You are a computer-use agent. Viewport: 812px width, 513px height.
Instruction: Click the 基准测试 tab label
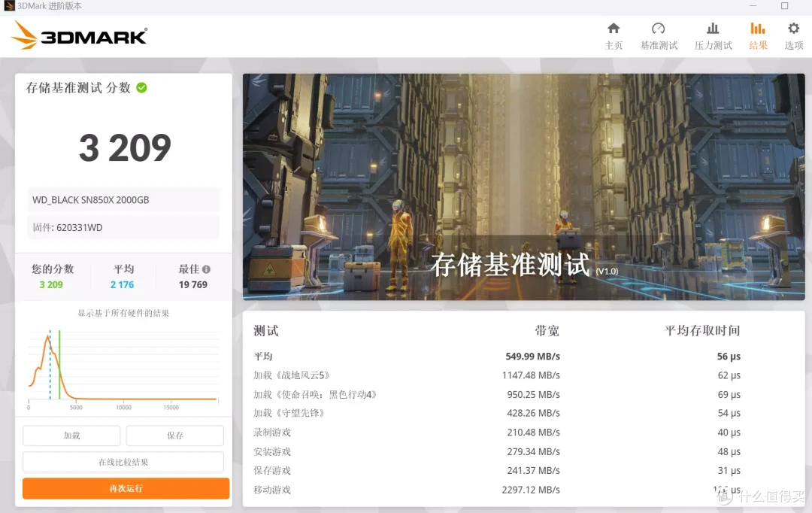coord(659,46)
